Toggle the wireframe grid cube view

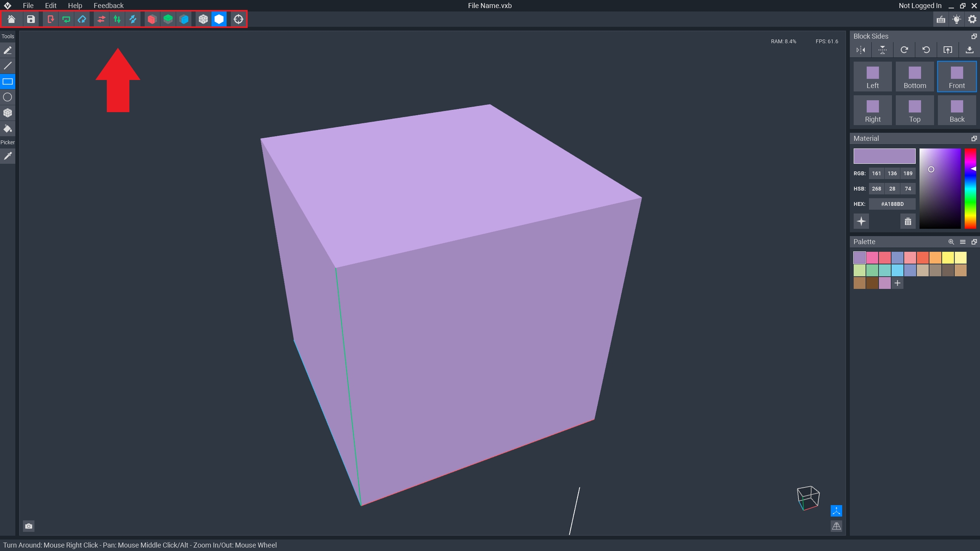[203, 19]
